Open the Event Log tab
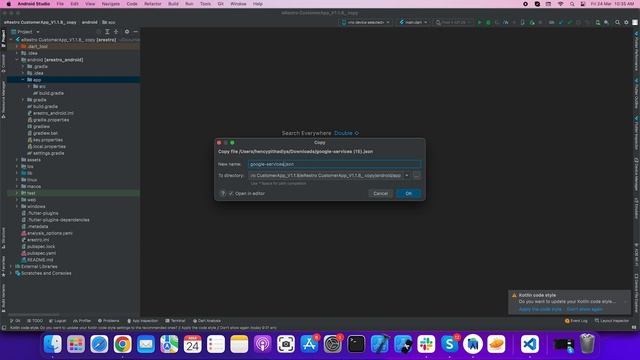640x360 pixels. click(576, 321)
